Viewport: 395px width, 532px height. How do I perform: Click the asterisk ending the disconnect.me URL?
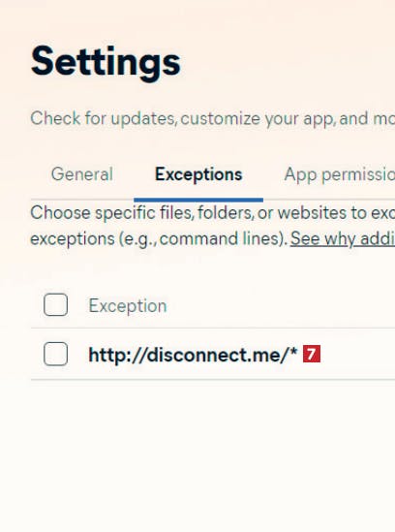(x=293, y=352)
